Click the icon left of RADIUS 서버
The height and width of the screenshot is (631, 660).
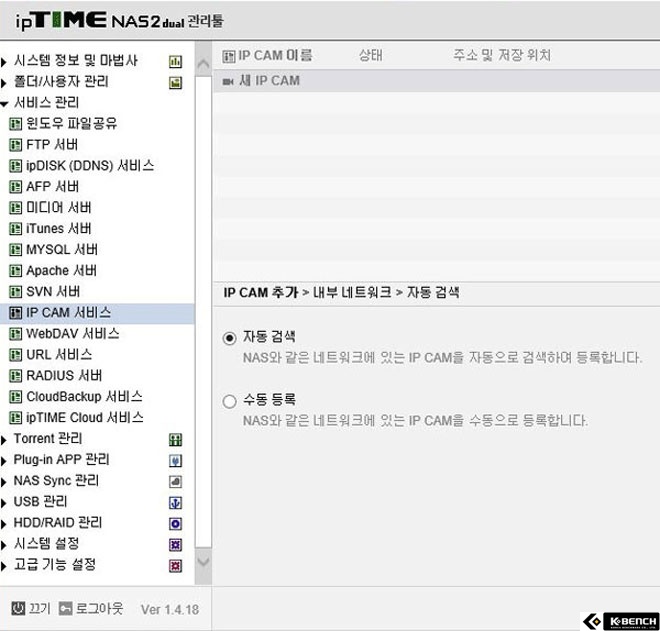(16, 375)
